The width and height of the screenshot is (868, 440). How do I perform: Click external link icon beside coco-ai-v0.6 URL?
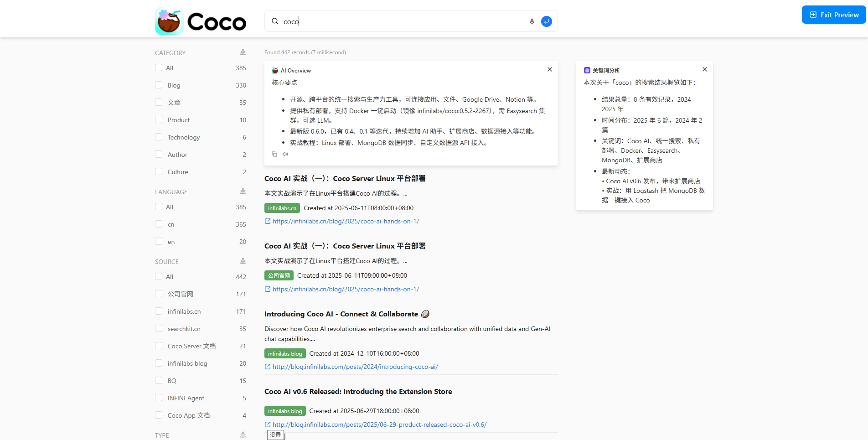click(268, 424)
